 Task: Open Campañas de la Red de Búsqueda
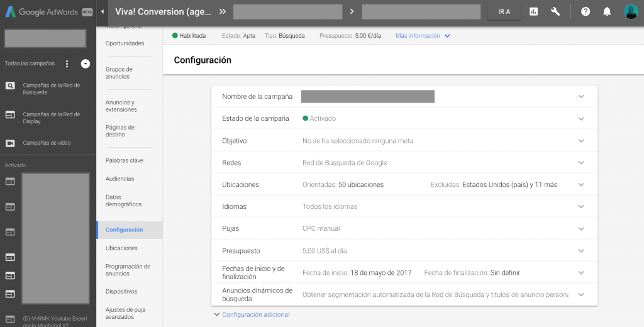(52, 89)
